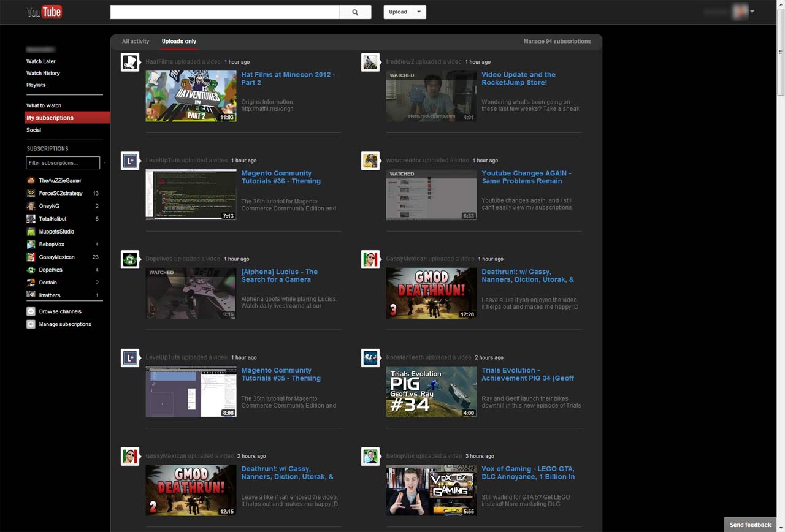Select TotalHalibut subscription name
785x532 pixels.
(53, 219)
